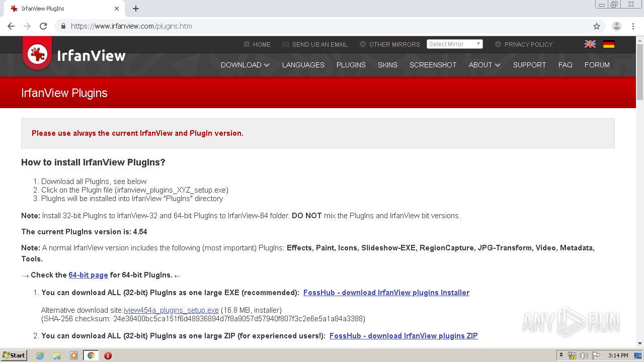Download iview454a_plugins_setup.exe link
This screenshot has width=644, height=362.
(171, 310)
